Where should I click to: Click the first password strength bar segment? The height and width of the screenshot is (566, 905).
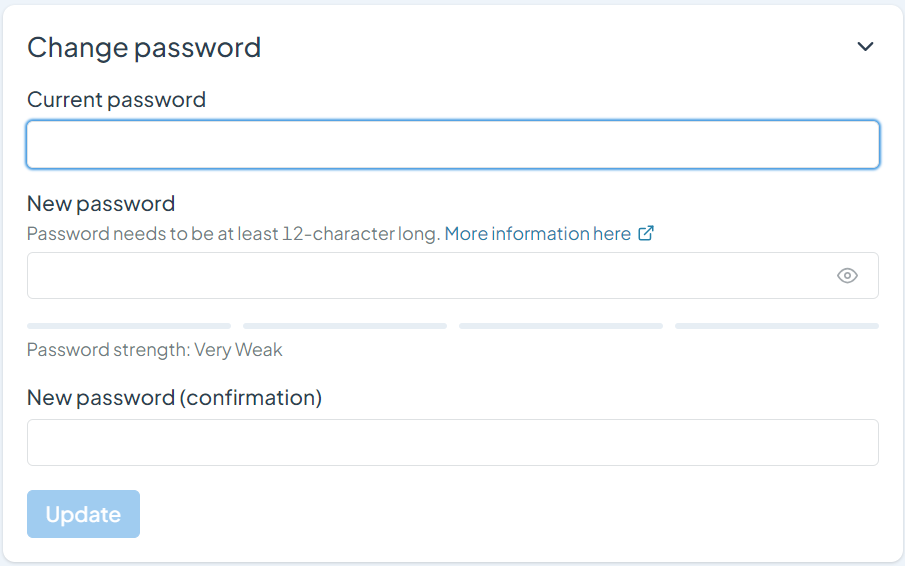click(129, 326)
